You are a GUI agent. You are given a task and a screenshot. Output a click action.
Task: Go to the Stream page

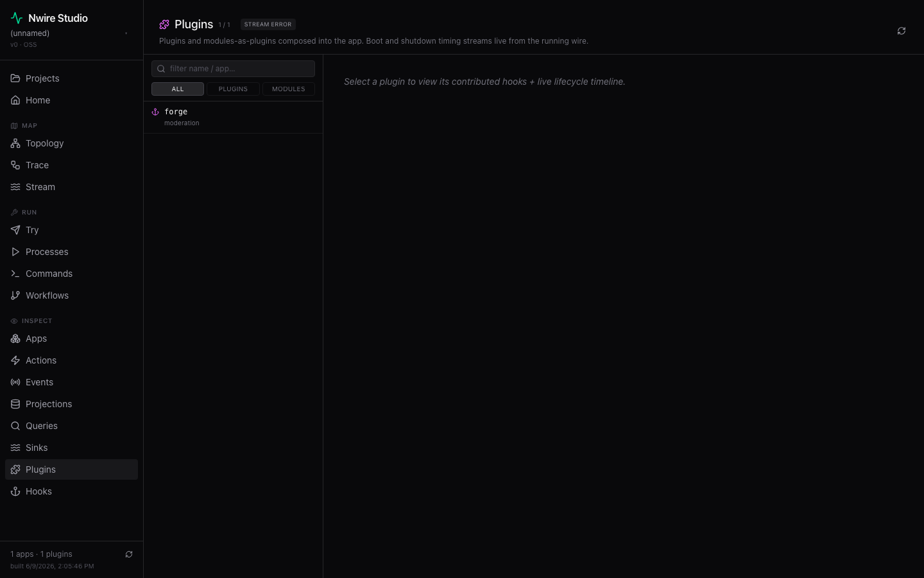tap(71, 187)
